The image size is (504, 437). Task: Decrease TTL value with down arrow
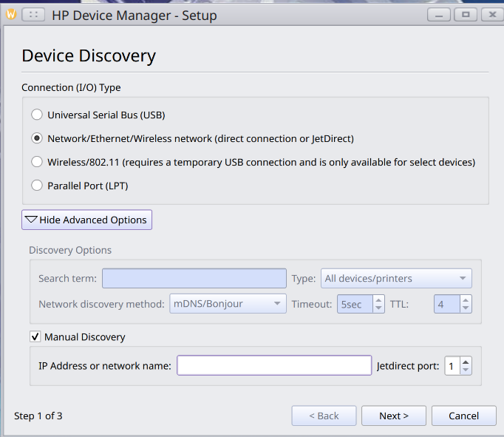466,308
